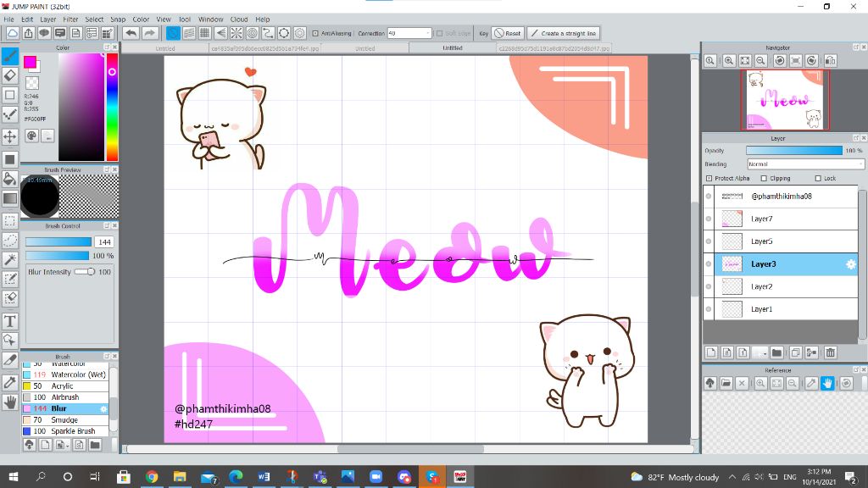Click the Undo arrow in toolbar
The height and width of the screenshot is (488, 868).
click(131, 33)
